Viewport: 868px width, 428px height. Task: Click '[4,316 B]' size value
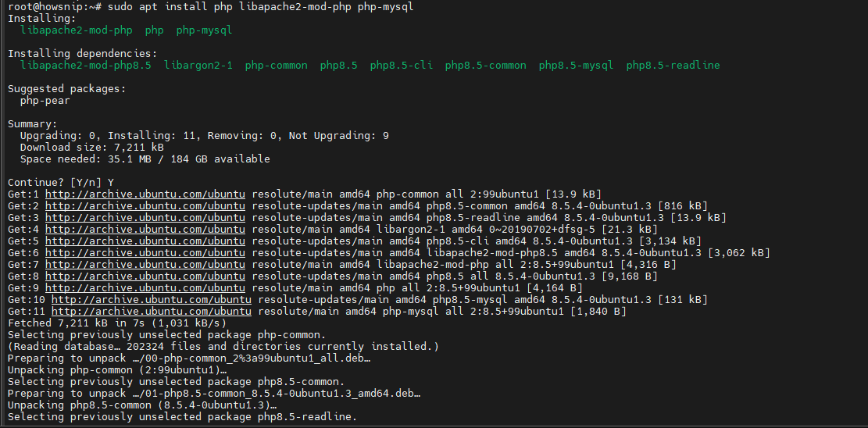648,265
